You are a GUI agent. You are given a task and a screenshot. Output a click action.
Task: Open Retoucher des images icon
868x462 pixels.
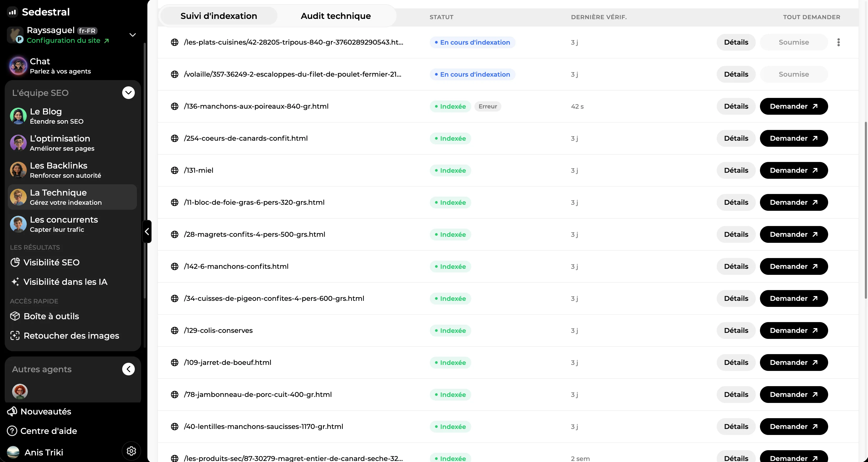[x=15, y=335]
